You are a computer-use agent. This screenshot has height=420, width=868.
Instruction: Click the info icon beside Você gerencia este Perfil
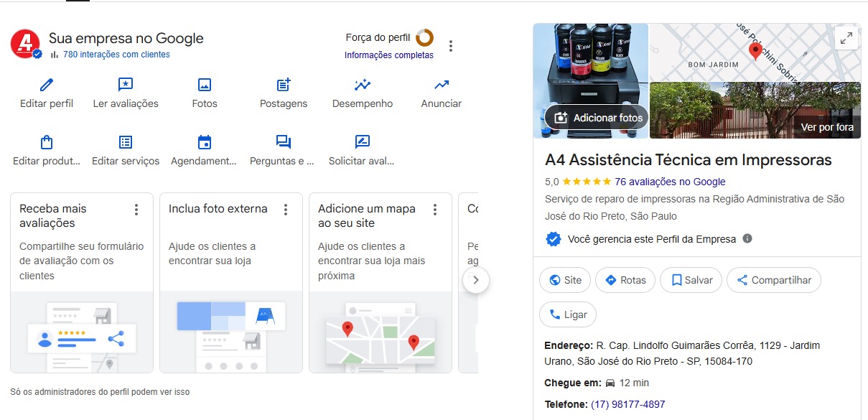pyautogui.click(x=747, y=238)
